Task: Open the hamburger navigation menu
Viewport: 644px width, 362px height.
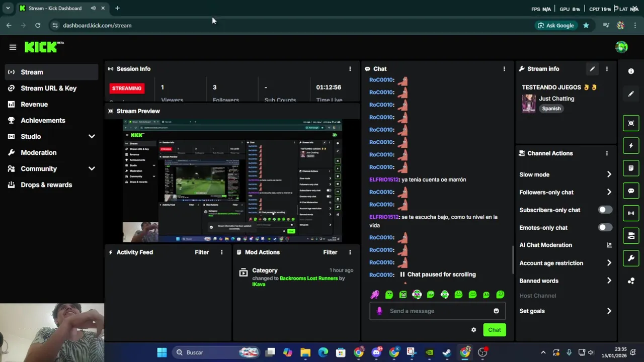Action: tap(13, 47)
